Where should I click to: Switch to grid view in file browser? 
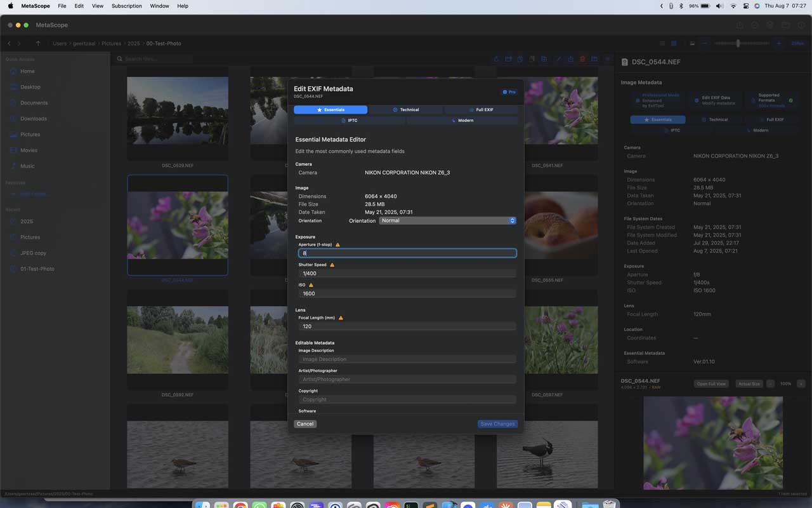(674, 43)
